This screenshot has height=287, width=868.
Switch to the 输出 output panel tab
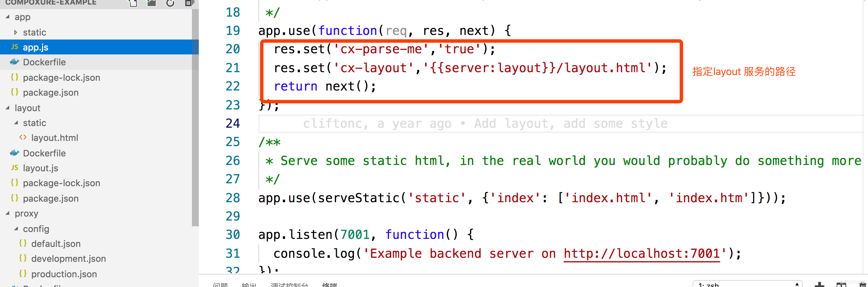(249, 285)
